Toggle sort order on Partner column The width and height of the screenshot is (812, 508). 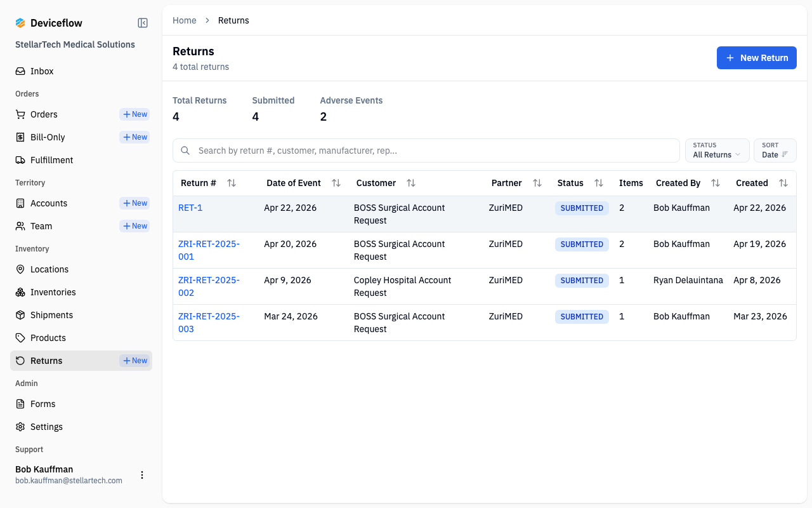[537, 183]
